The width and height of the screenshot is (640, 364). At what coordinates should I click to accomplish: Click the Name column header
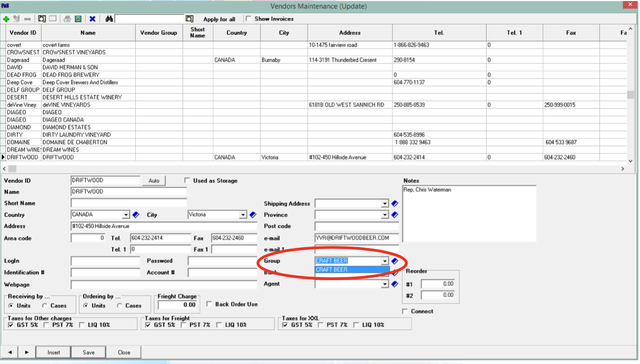tap(88, 33)
